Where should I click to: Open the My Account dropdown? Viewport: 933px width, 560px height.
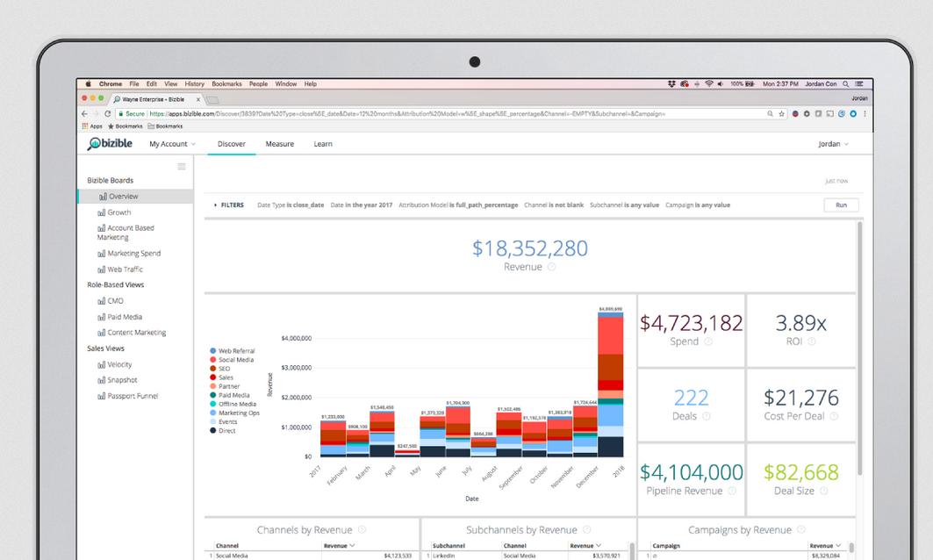pyautogui.click(x=172, y=144)
